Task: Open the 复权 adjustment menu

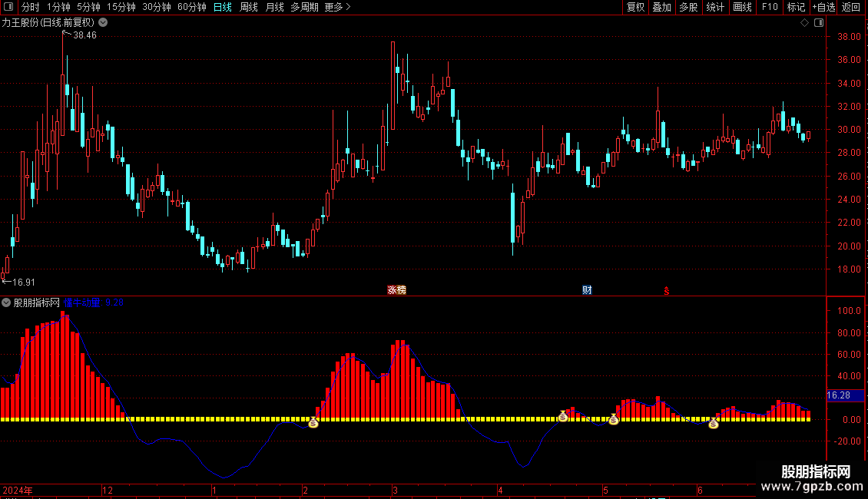Action: point(635,7)
